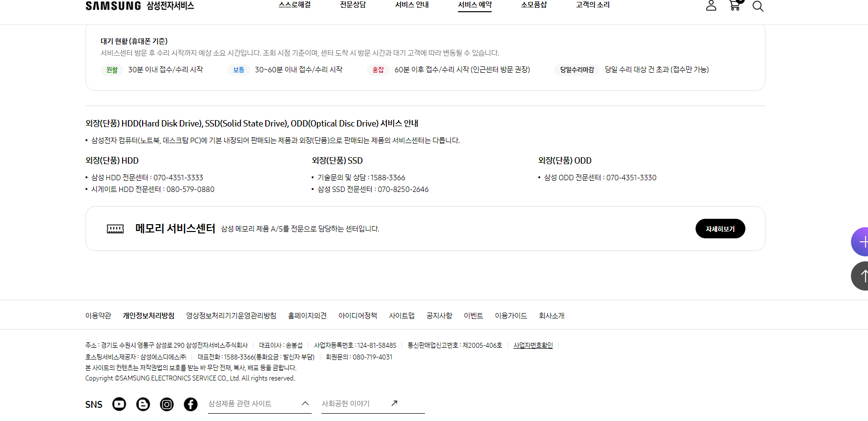
Task: Open the Facebook SNS icon
Action: [x=191, y=404]
